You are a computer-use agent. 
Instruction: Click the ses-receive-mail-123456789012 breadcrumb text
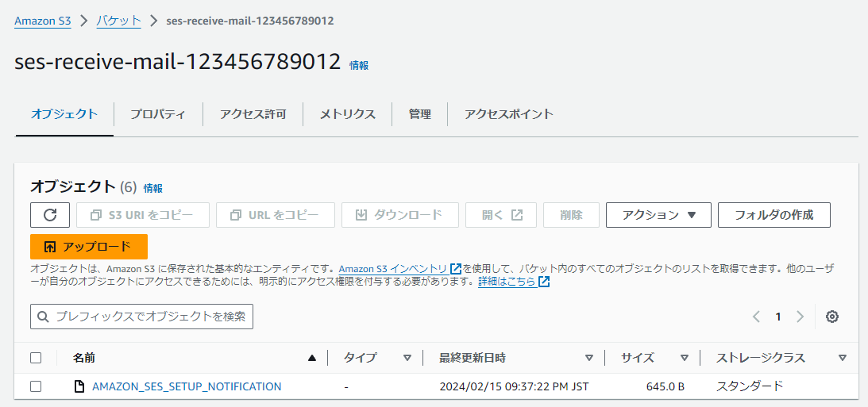pos(249,21)
